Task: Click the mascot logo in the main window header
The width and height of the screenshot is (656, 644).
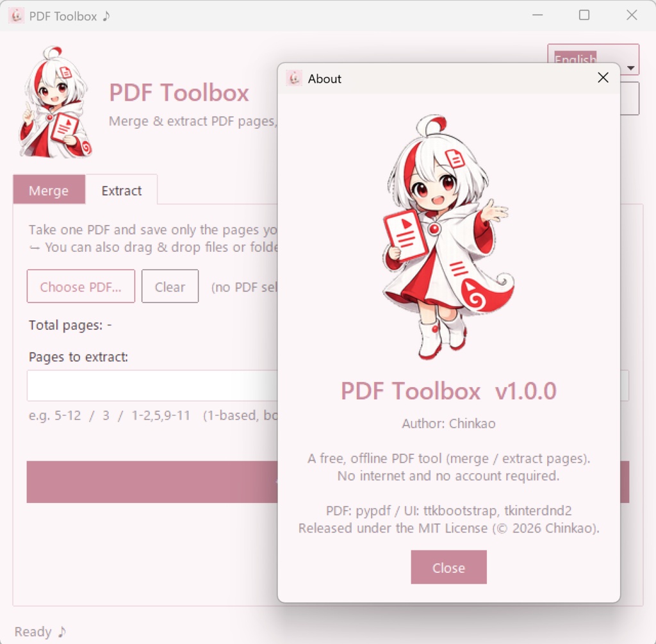Action: [x=55, y=102]
